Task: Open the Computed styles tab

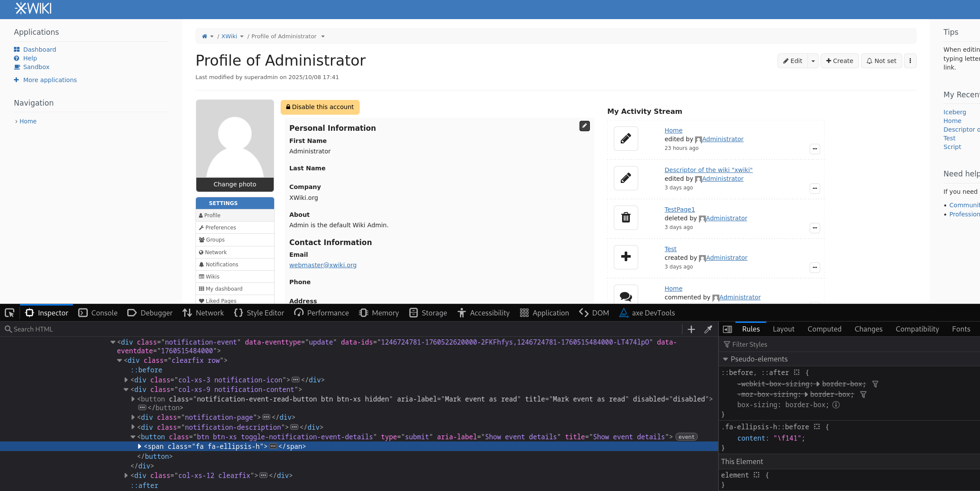Action: tap(824, 329)
